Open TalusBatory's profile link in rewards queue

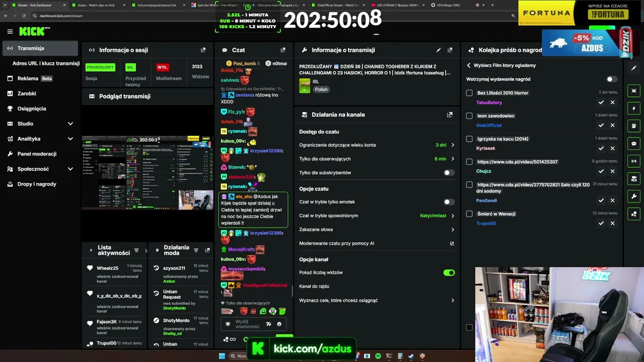[489, 103]
